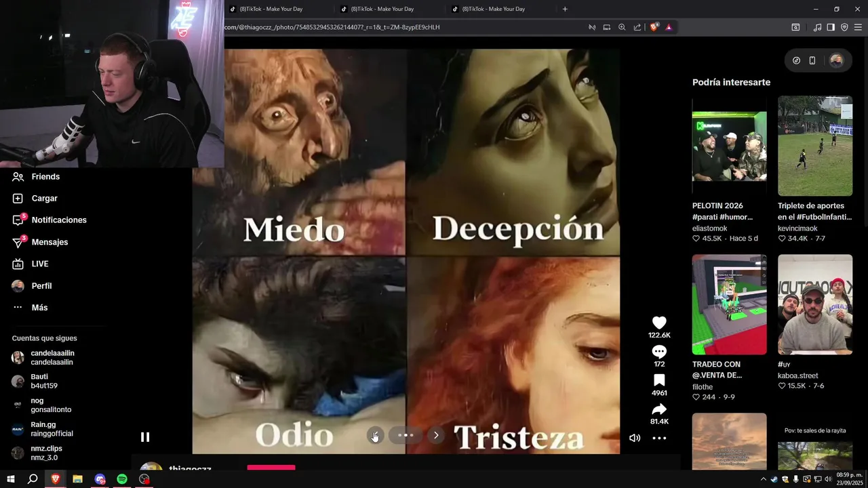The image size is (868, 488).
Task: Open PELOTIN 2026 video thumbnail
Action: tap(729, 146)
